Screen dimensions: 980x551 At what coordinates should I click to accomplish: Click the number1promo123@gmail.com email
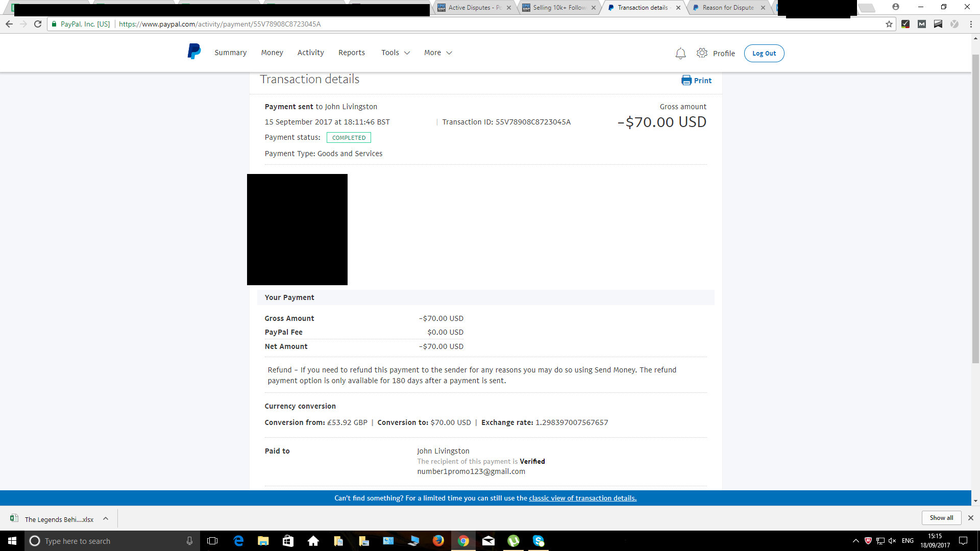471,471
